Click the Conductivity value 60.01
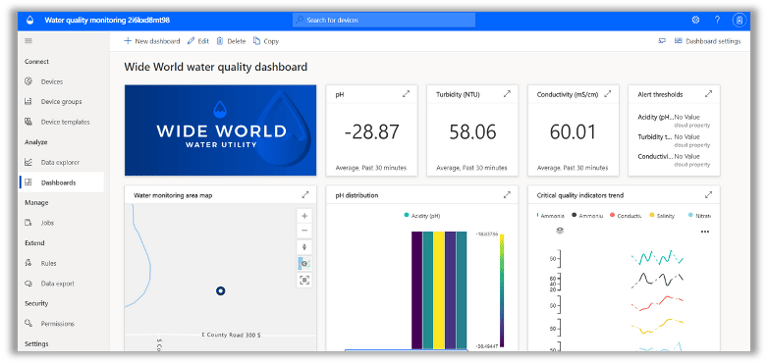 pos(573,132)
